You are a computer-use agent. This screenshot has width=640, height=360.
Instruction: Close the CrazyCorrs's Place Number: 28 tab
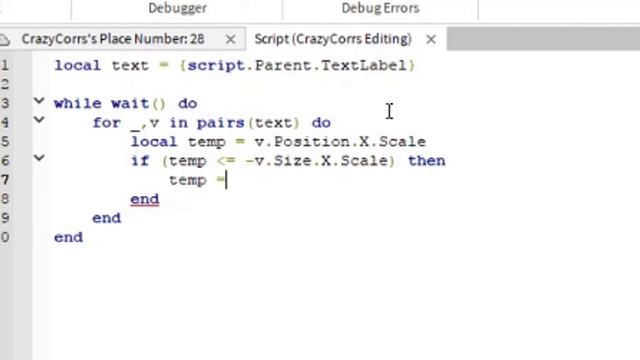(230, 40)
